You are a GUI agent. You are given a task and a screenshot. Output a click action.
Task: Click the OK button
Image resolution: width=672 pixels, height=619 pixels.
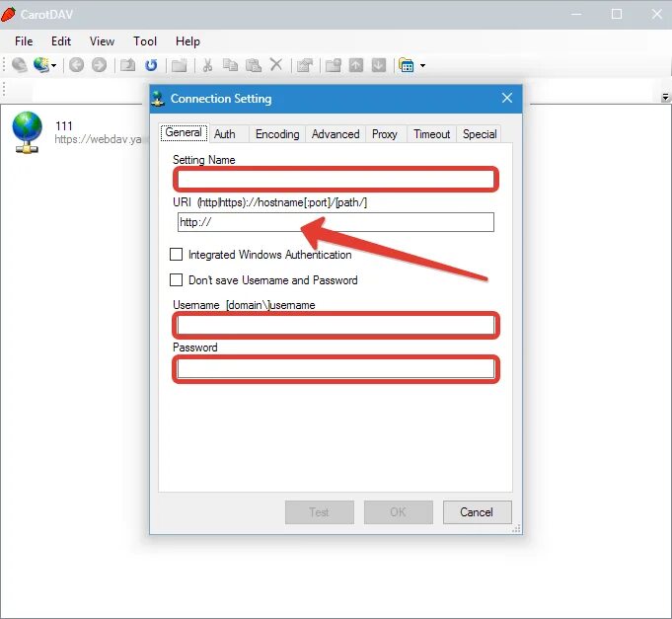pyautogui.click(x=399, y=512)
